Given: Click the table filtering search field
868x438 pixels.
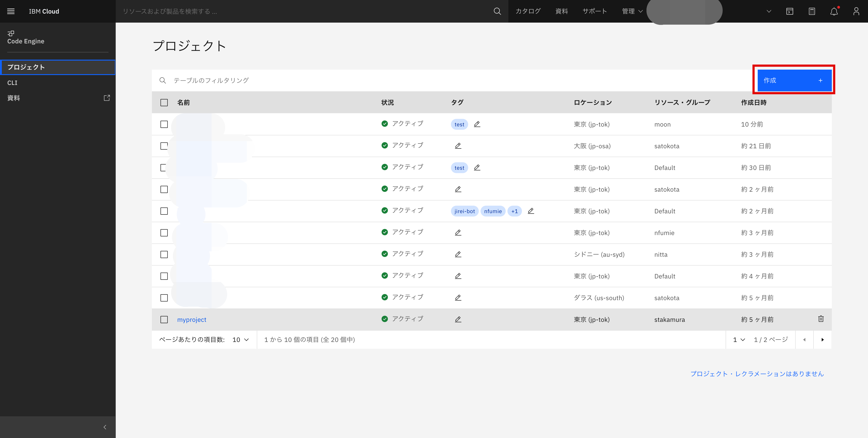Looking at the screenshot, I should (x=236, y=80).
